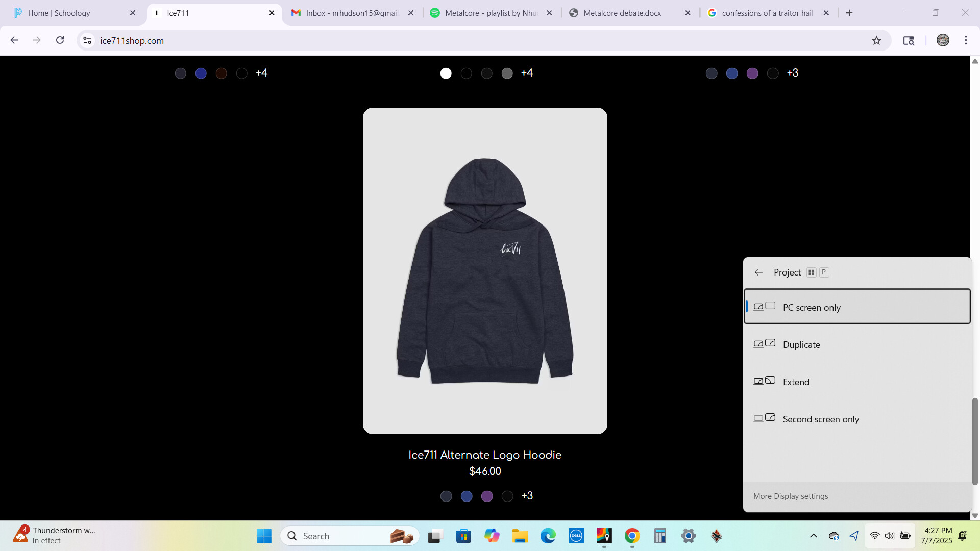This screenshot has height=551, width=980.
Task: Open the volume speaker tray icon
Action: point(890,536)
